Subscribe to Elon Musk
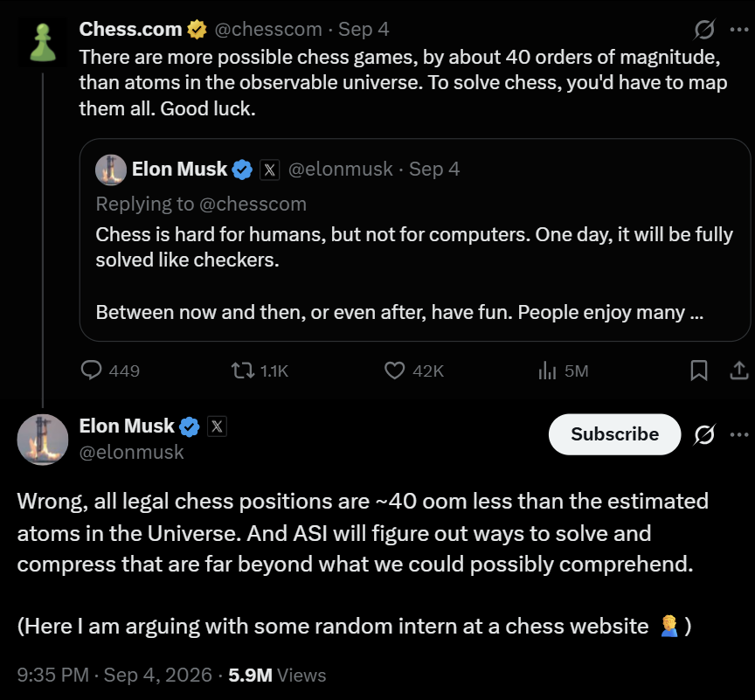Screen dimensions: 755x700 [x=614, y=434]
